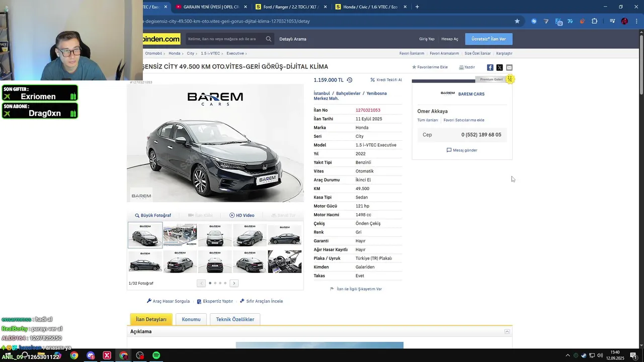Add listing to favorites via Favorilerime Ekle
Viewport: 644px width, 362px height.
pyautogui.click(x=430, y=67)
